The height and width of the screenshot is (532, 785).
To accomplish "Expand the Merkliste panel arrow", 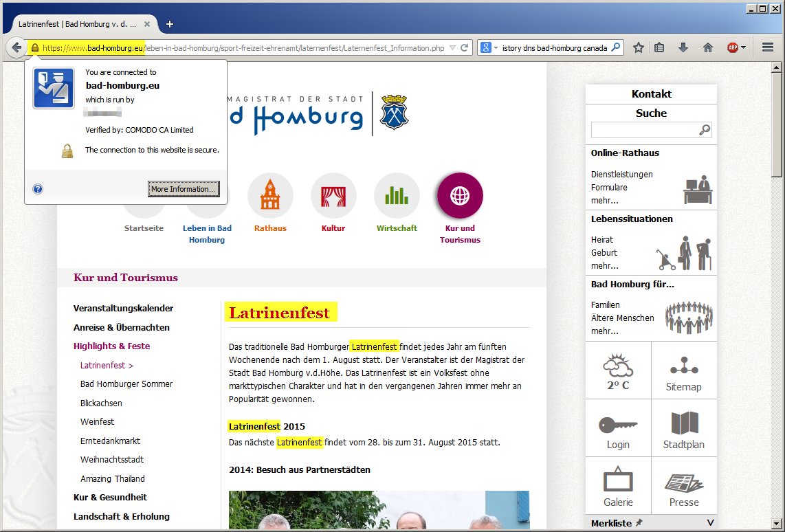I will coord(710,523).
